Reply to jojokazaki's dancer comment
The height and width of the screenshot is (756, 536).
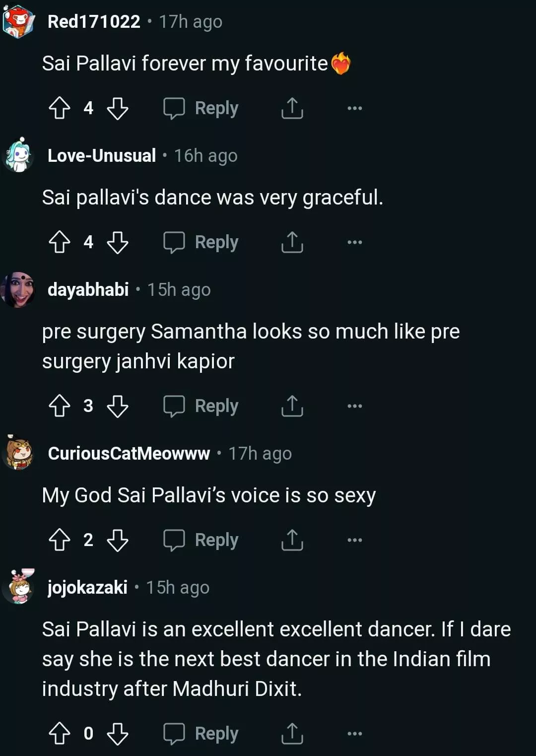[x=201, y=733]
